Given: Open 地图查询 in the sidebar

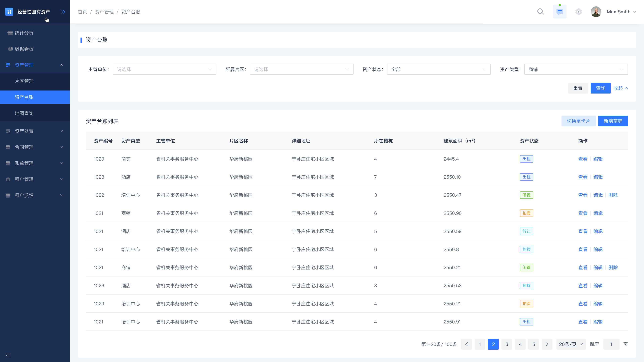Looking at the screenshot, I should 24,113.
